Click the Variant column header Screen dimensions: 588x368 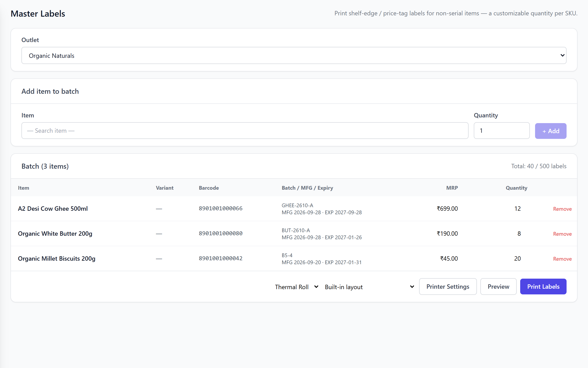click(164, 188)
